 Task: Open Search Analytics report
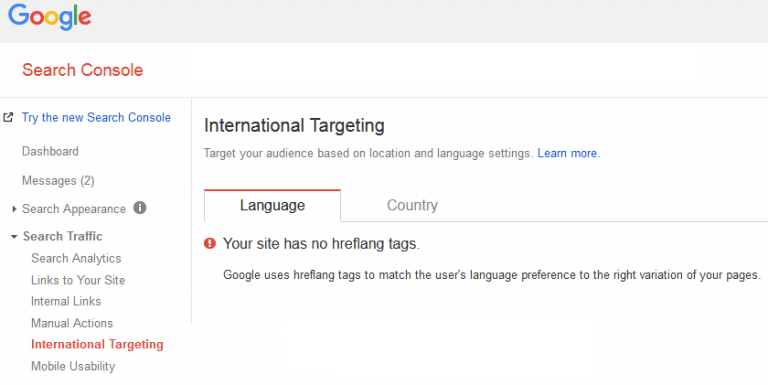[76, 258]
